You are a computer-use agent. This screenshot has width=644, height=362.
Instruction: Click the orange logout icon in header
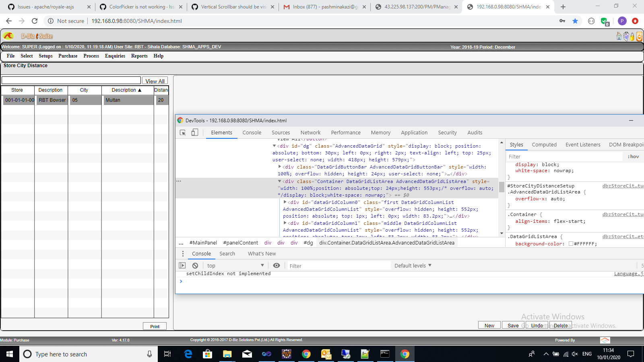(639, 37)
